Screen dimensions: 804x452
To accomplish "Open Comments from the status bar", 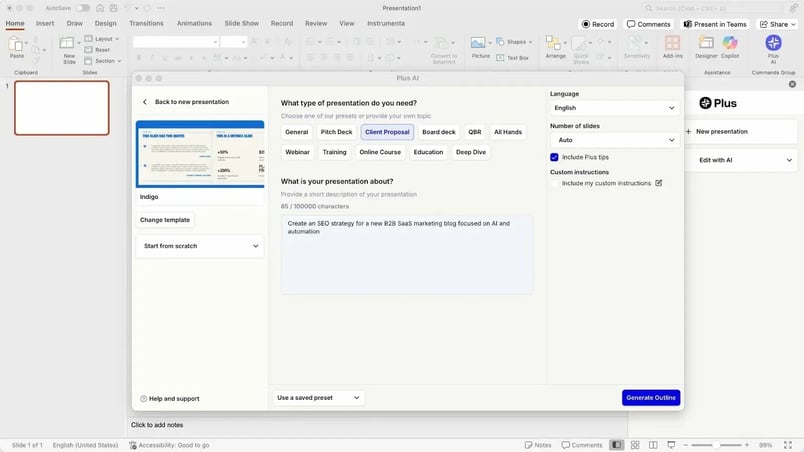I will 582,445.
